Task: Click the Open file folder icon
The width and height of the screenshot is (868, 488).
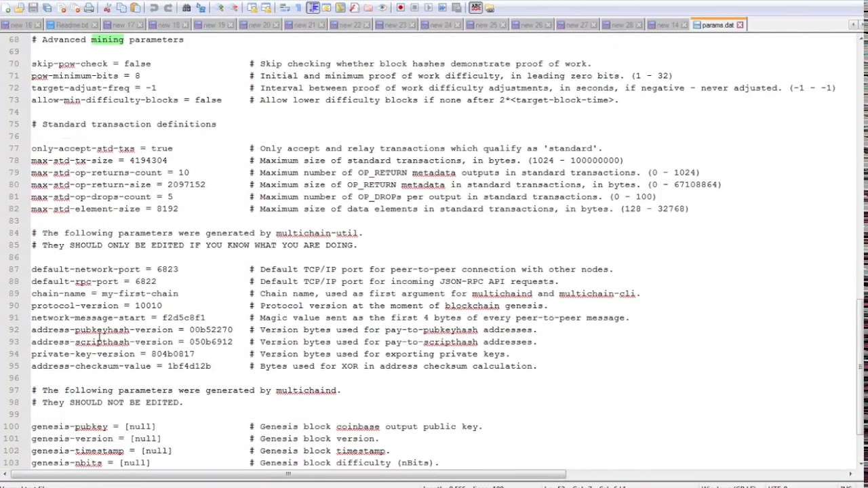Action: click(x=20, y=8)
